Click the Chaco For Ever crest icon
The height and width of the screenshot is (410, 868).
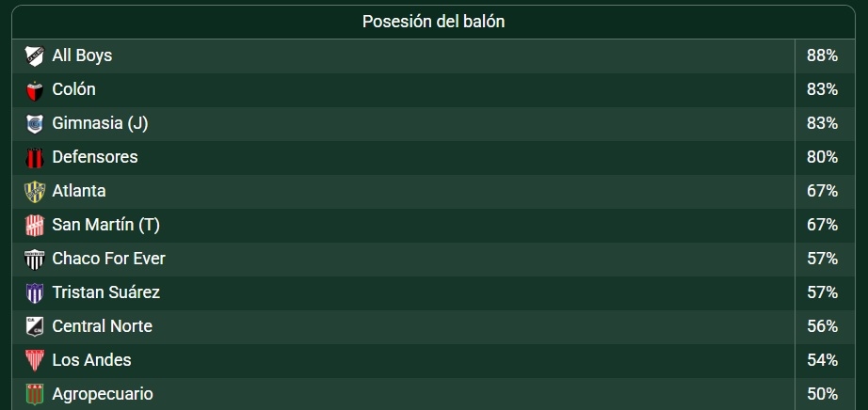35,259
